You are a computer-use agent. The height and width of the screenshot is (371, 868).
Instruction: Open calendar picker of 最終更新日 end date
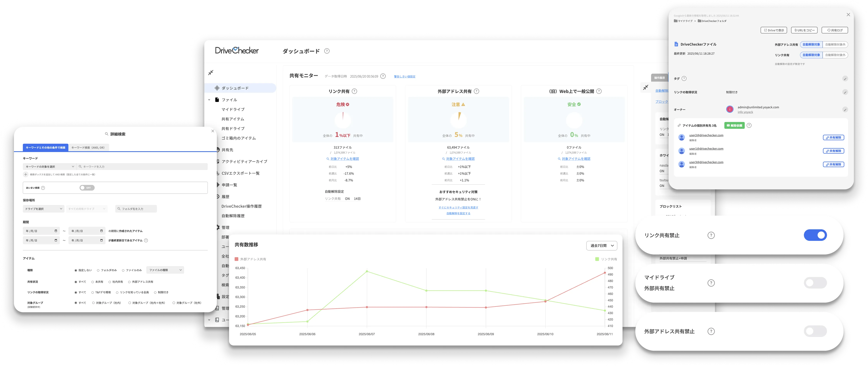click(101, 240)
